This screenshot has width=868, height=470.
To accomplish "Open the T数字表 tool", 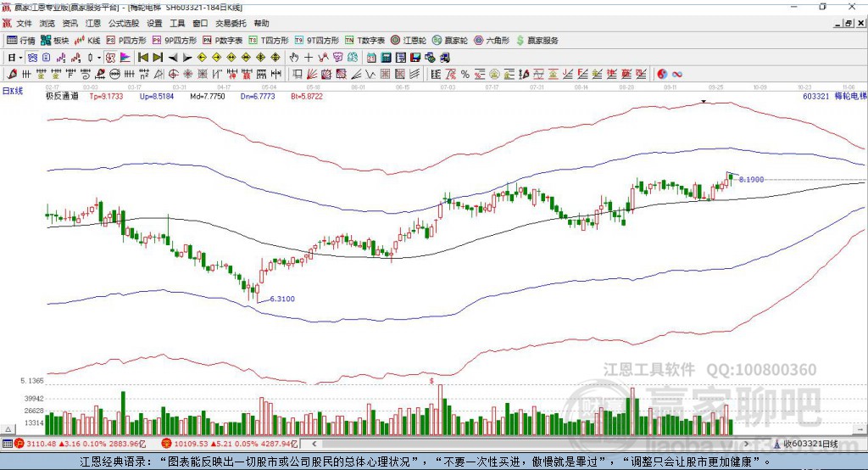I will pos(364,41).
